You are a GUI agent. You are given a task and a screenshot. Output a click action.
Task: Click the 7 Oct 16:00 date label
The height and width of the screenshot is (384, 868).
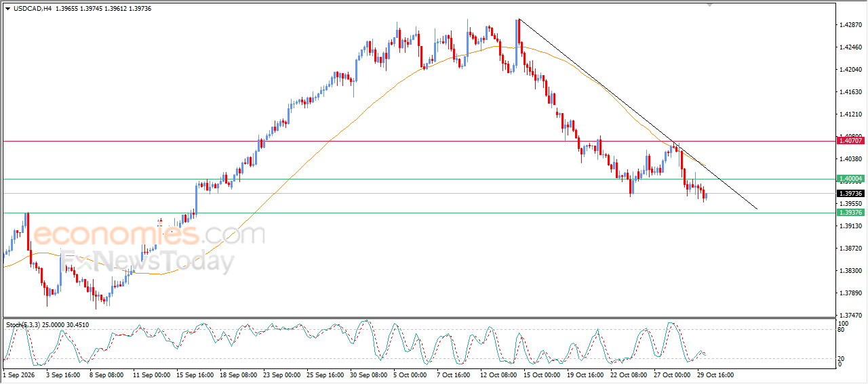coord(454,375)
